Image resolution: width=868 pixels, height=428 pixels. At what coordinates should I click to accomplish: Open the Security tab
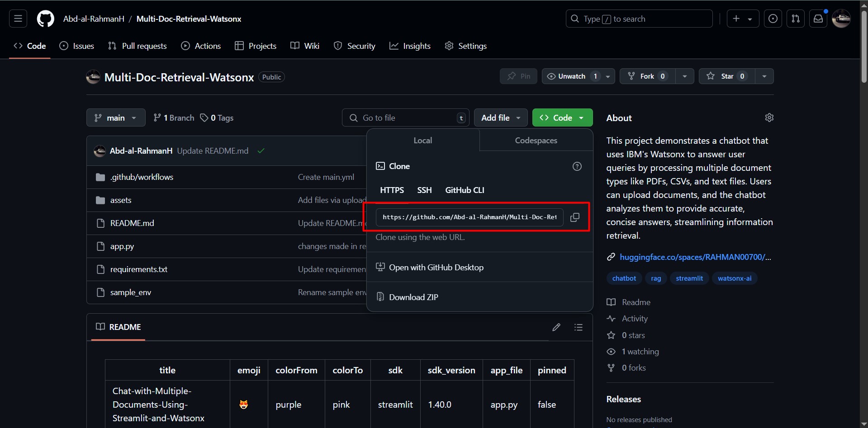(355, 46)
